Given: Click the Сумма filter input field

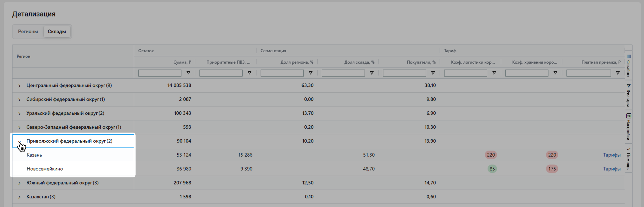Looking at the screenshot, I should pyautogui.click(x=160, y=73).
